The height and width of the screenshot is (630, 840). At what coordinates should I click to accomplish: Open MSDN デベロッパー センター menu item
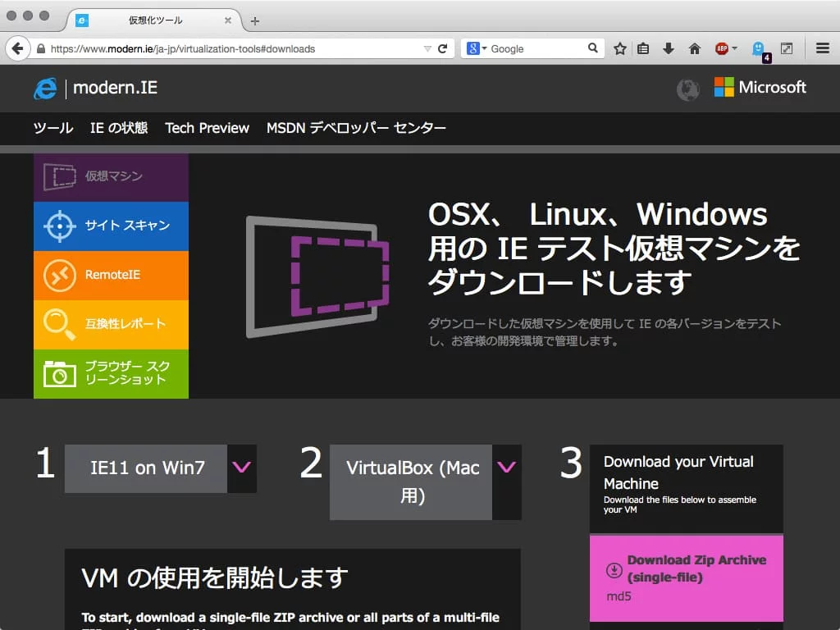pos(356,128)
